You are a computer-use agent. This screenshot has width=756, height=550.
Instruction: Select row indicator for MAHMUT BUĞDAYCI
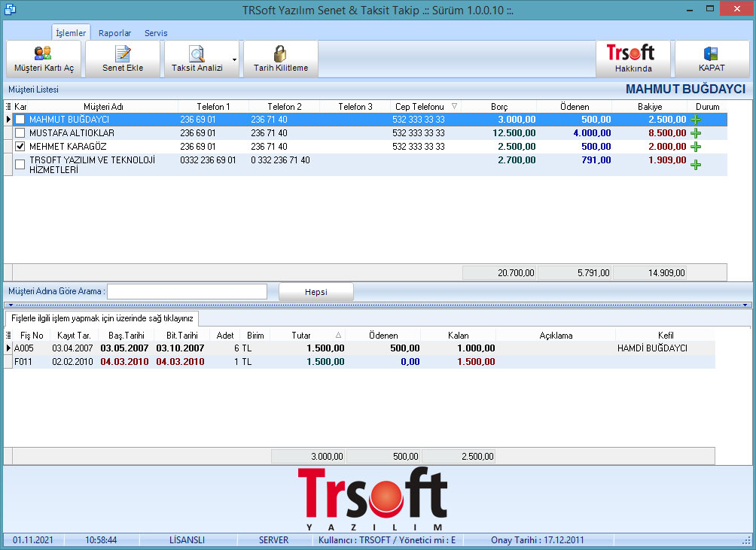click(8, 120)
